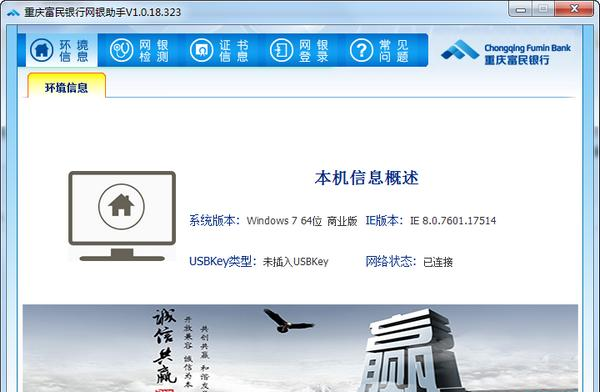Click the window title 重庆富民银行网银助手V1.0.18.323
Image resolution: width=600 pixels, height=392 pixels.
(x=103, y=12)
